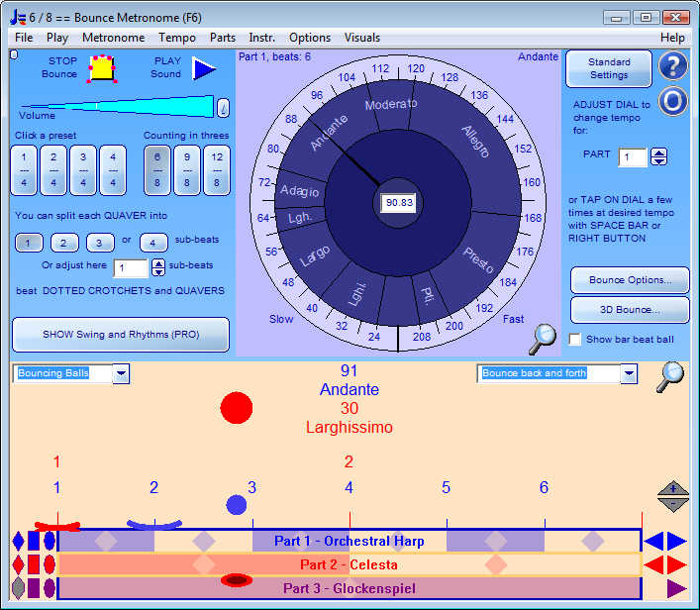Click Part 1 blue right arrow

pos(677,541)
